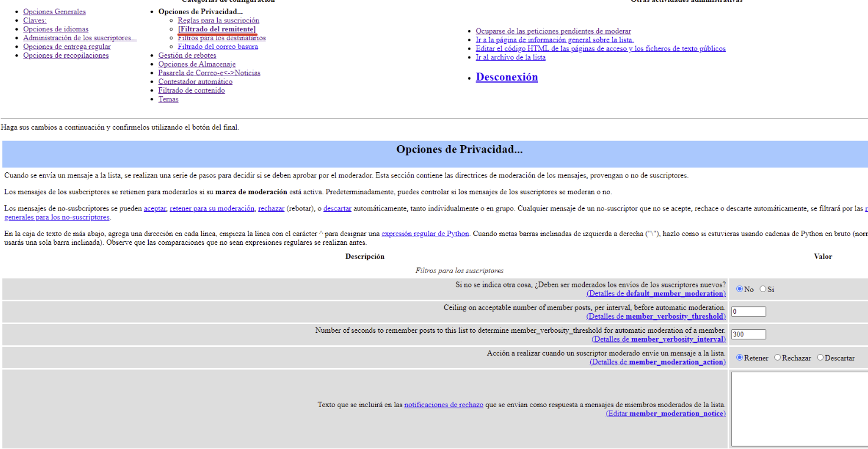Open Detalles de member_verbosity_interval
Screen dimensions: 868x449
pos(659,340)
